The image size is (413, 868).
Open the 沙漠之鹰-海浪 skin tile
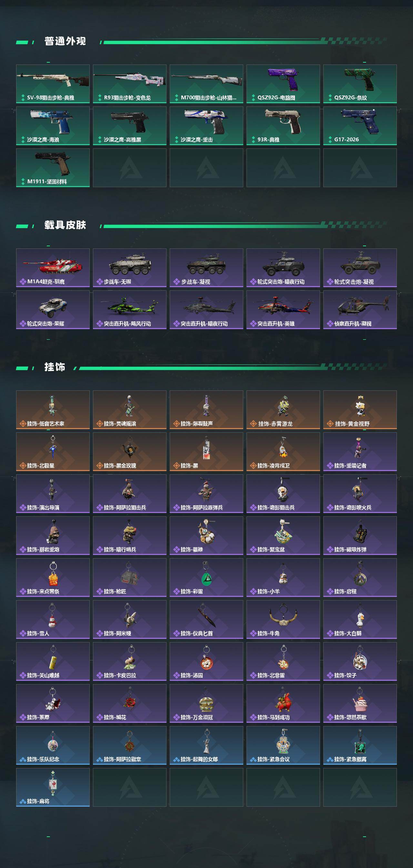tap(53, 126)
